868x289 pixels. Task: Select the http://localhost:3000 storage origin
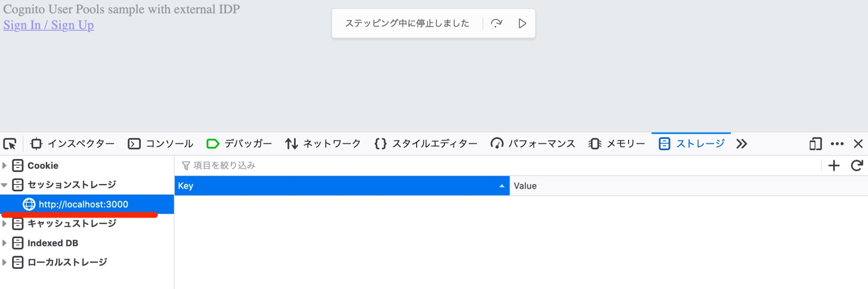pos(83,204)
